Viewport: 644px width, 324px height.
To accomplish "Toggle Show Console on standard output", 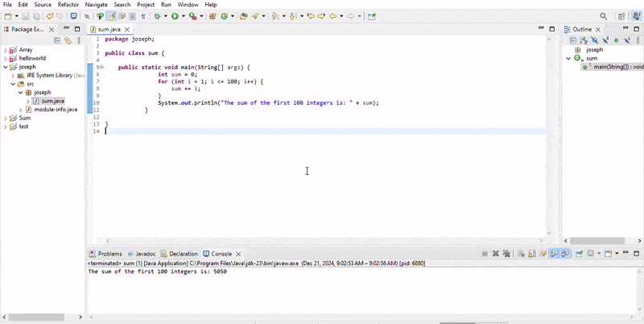I will pos(554,254).
